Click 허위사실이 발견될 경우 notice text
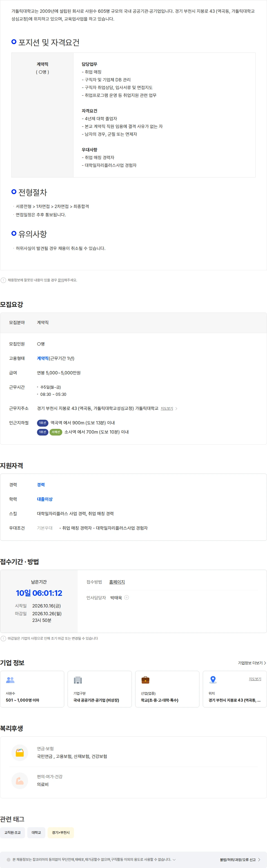Screen dimensions: 267x868 [x=60, y=248]
